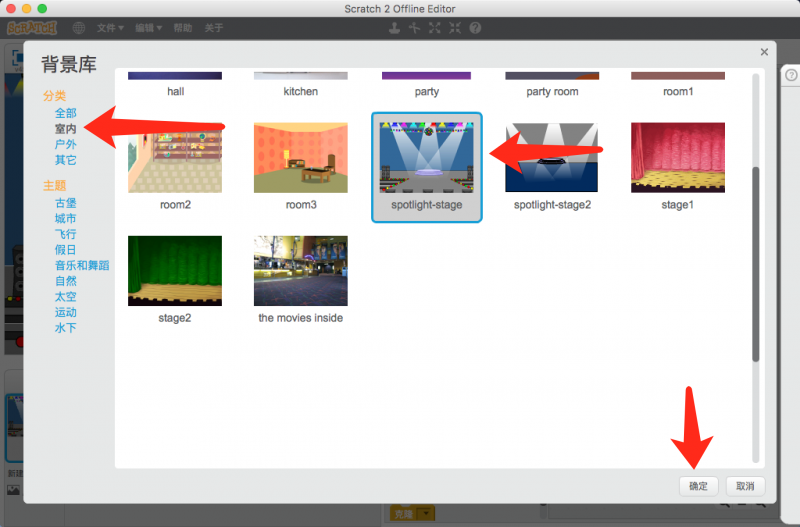Viewport: 800px width, 527px height.
Task: Select the 户外 outdoor category
Action: (66, 144)
